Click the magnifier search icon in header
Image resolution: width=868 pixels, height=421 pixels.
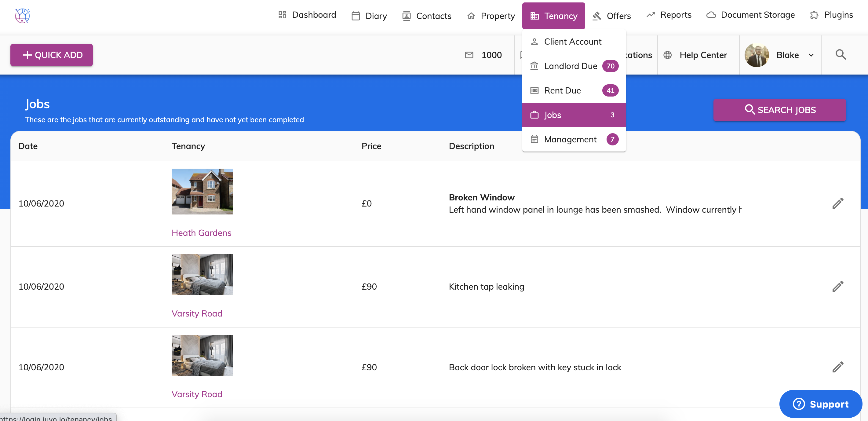[x=841, y=55]
